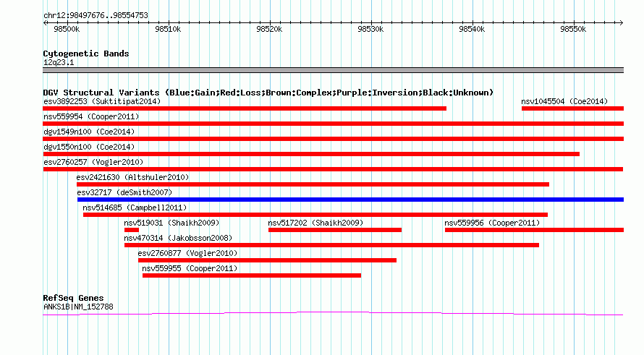Click the nsv1045504 (Coe2014) label
The height and width of the screenshot is (355, 644).
pos(564,101)
